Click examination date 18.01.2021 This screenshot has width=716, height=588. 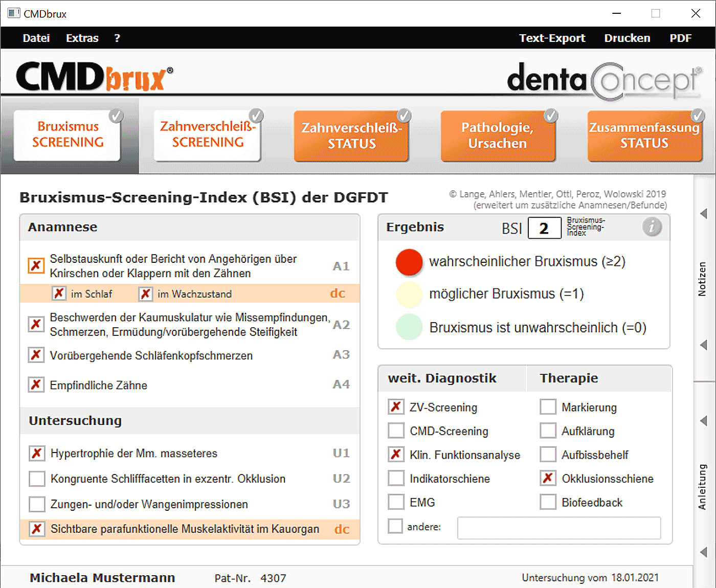click(635, 578)
